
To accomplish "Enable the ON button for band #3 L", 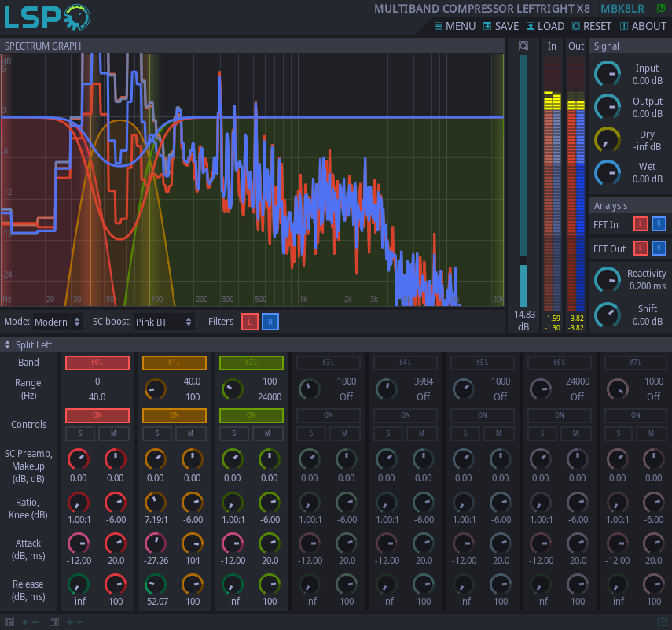I will pyautogui.click(x=329, y=415).
